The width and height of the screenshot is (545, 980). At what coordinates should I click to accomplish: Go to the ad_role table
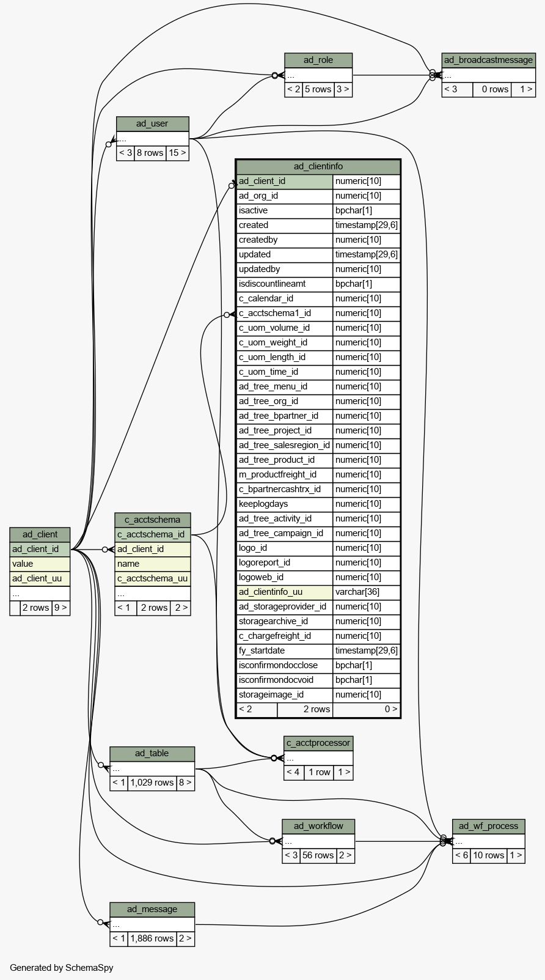tap(318, 60)
